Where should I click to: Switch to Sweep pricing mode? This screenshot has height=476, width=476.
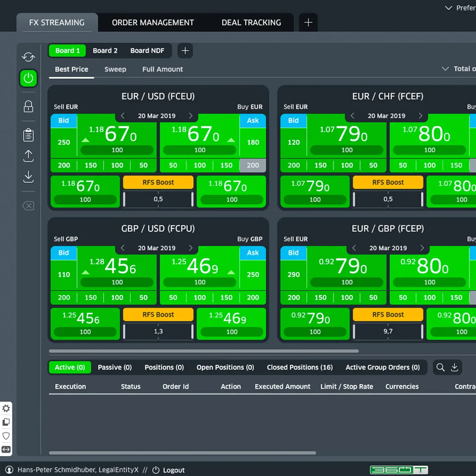(115, 69)
